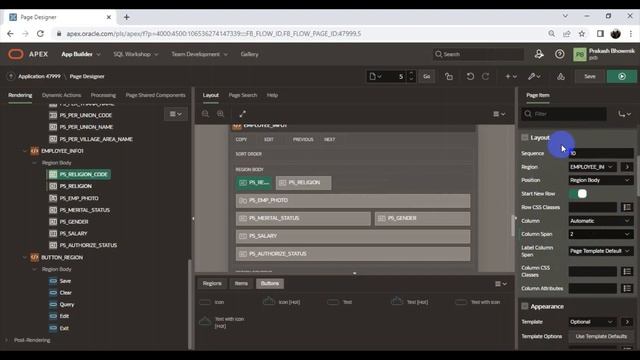
Task: Zoom in in Layout pane
Action: pos(220,114)
